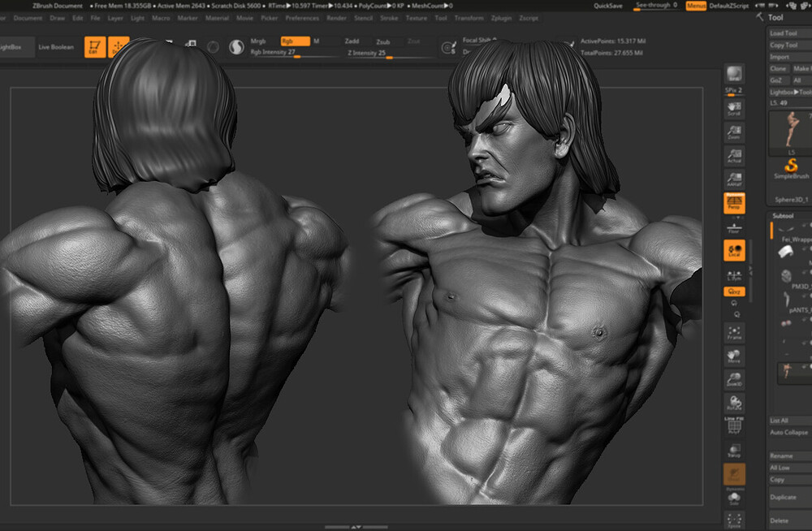Image resolution: width=812 pixels, height=531 pixels.
Task: Click the Frame mesh icon
Action: tap(734, 333)
